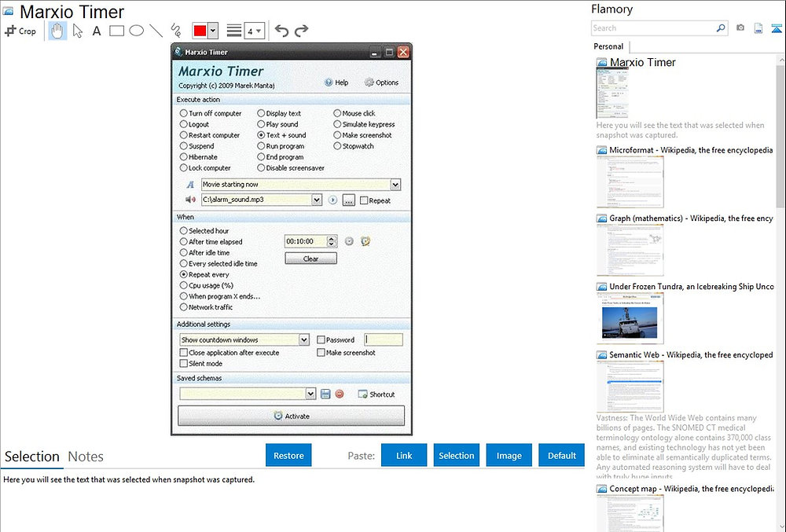
Task: Select the Turn off computer action
Action: (184, 112)
